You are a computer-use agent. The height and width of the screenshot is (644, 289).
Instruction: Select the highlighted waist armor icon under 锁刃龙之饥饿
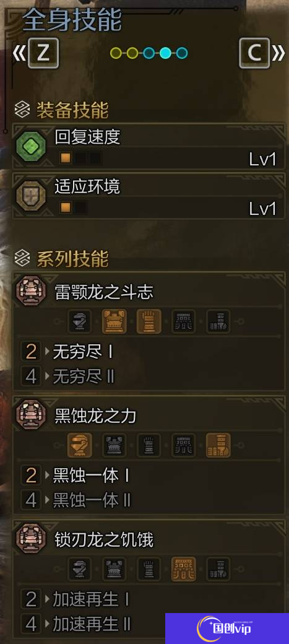click(x=184, y=569)
